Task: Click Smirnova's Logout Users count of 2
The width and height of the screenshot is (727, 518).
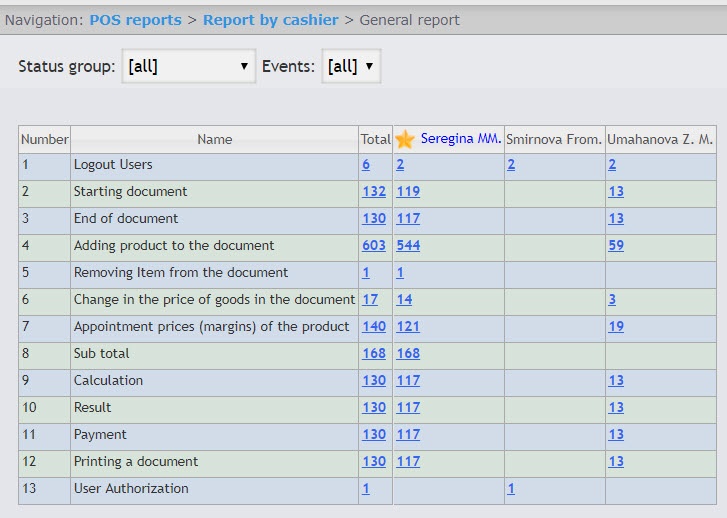Action: (511, 164)
